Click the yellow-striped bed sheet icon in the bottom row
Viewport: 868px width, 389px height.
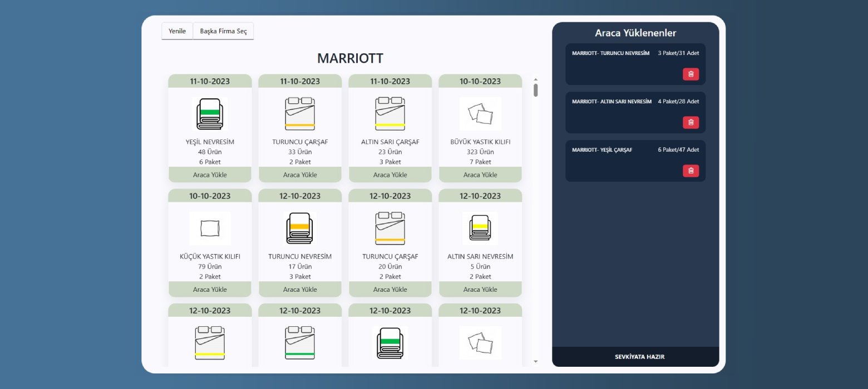[210, 343]
